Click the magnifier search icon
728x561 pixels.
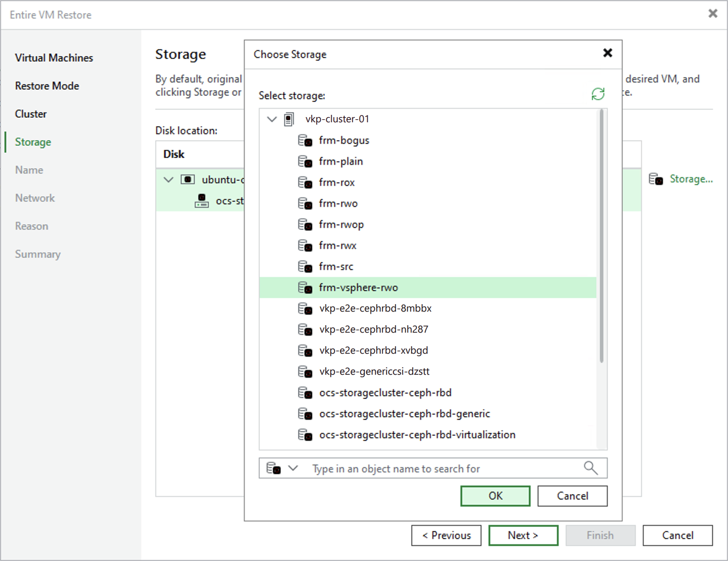[x=591, y=468]
